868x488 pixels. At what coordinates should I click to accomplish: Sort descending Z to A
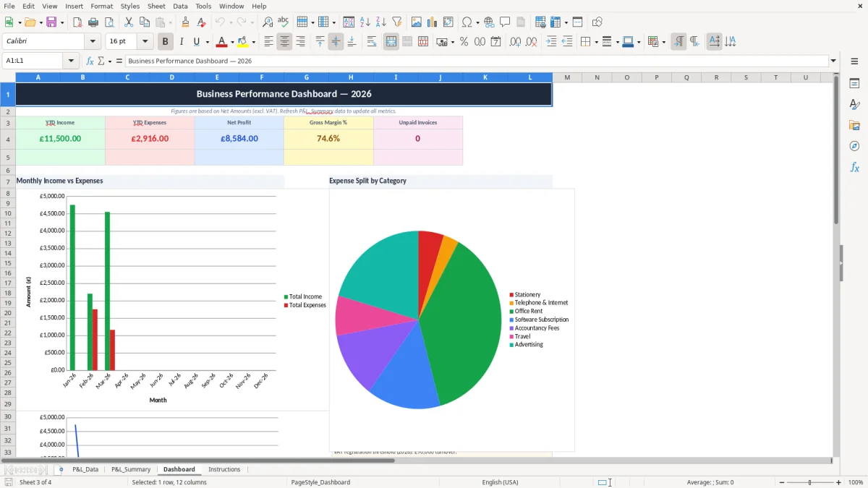click(x=381, y=22)
